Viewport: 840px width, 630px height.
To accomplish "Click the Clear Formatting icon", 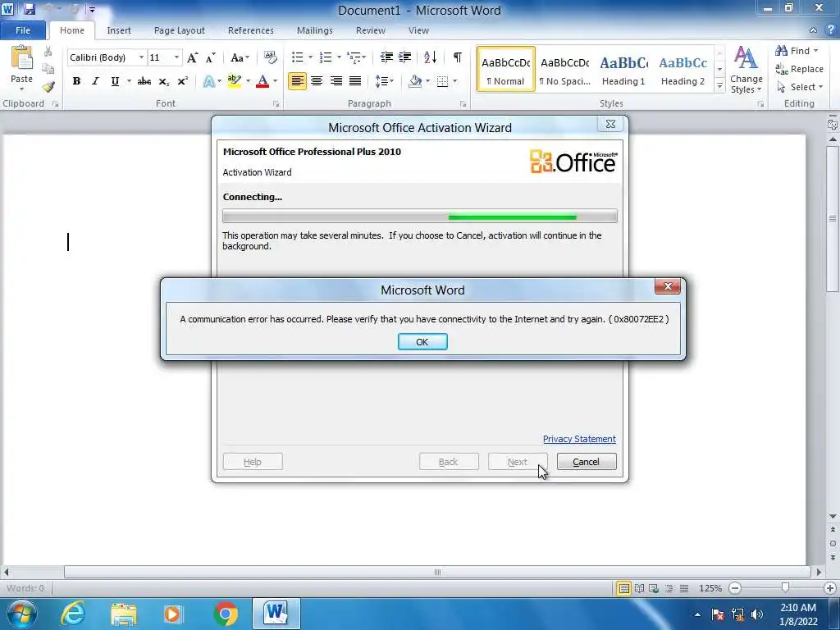I will pos(271,57).
